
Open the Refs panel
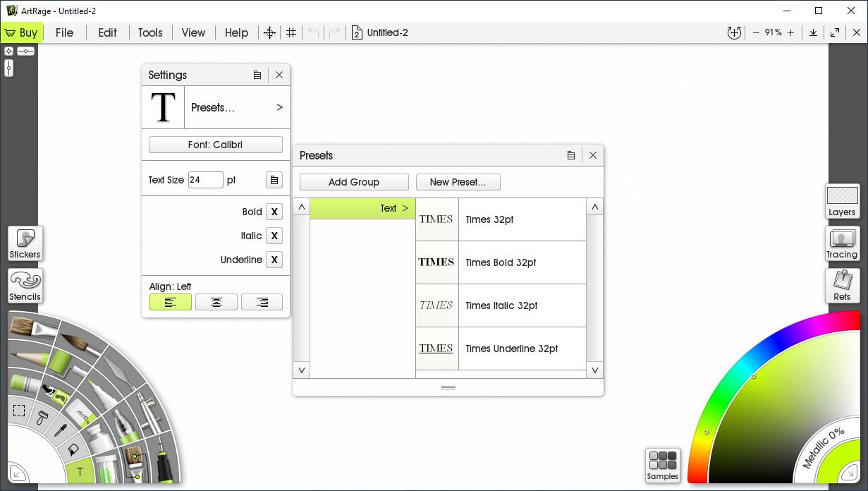pyautogui.click(x=842, y=286)
